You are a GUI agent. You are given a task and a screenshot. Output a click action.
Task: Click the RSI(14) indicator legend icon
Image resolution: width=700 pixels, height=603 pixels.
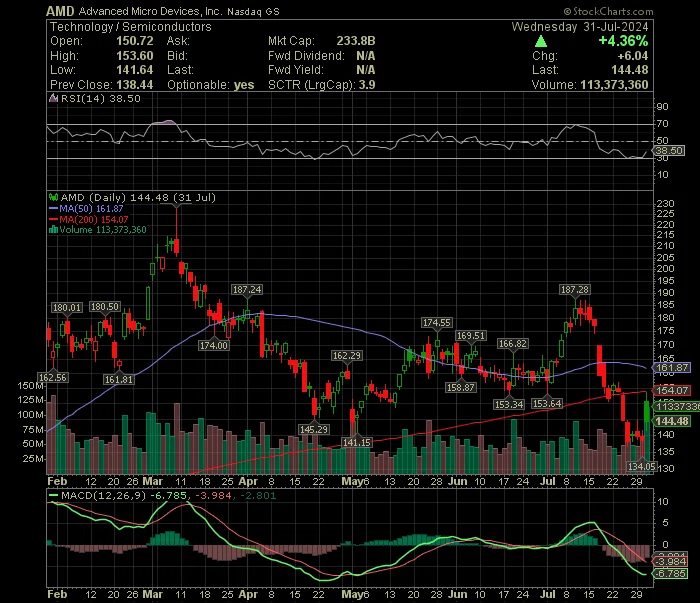[53, 98]
